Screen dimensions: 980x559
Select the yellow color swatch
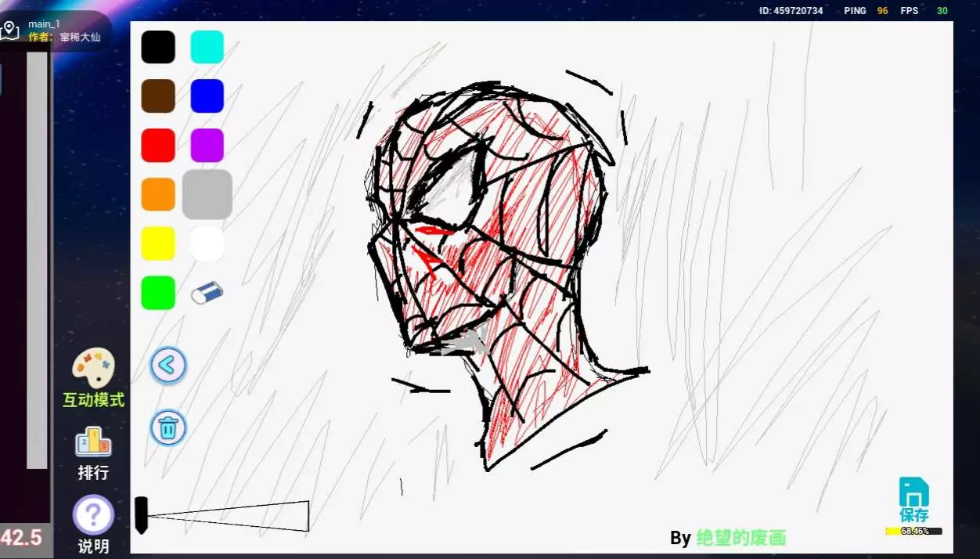[x=158, y=243]
